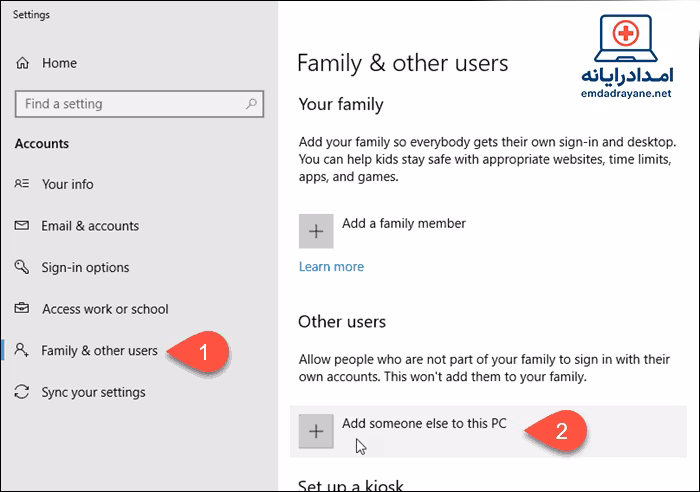
Task: Click the plus icon for Add someone else to this PC
Action: tap(316, 431)
